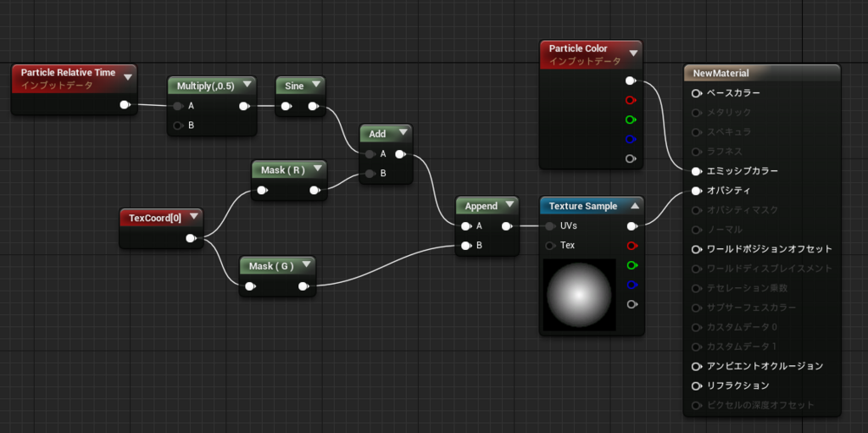The height and width of the screenshot is (433, 868).
Task: Select the Particle Relative Time node title
Action: [68, 73]
